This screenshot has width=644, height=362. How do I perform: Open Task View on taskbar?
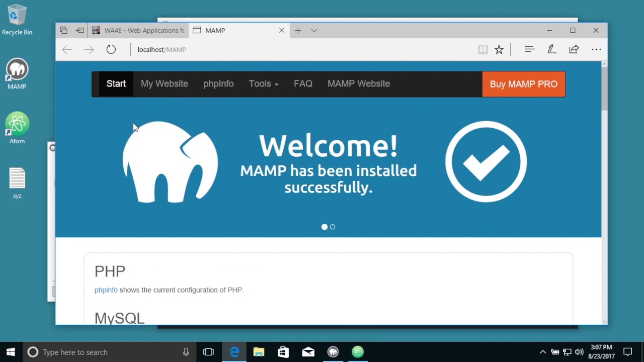pos(208,352)
